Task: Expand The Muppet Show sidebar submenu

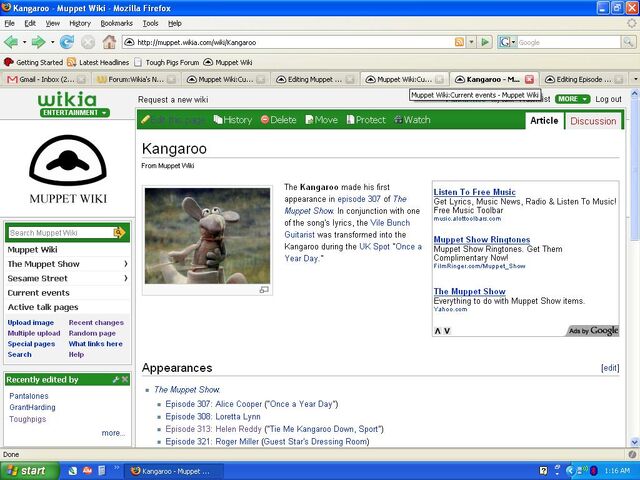Action: click(x=126, y=264)
